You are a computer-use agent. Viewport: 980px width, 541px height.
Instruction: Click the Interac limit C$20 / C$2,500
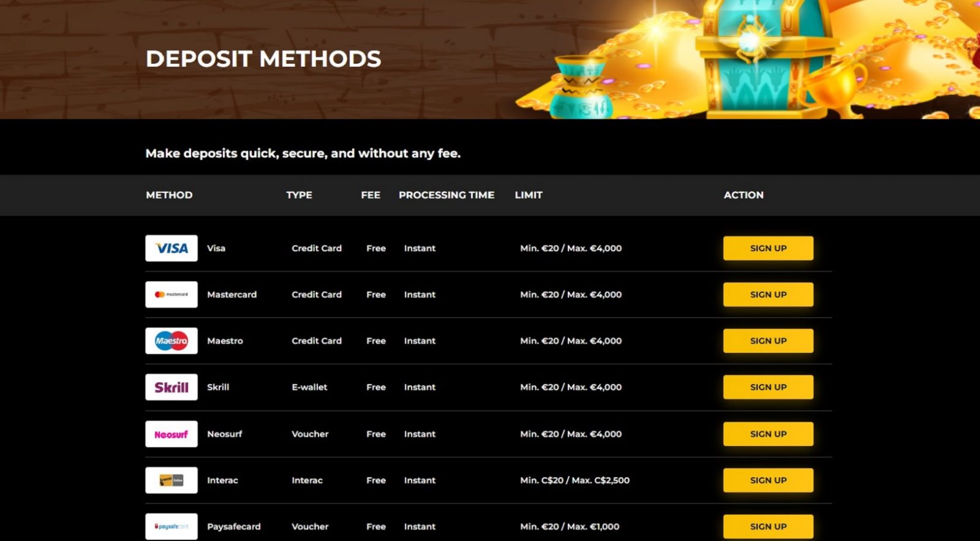coord(575,480)
